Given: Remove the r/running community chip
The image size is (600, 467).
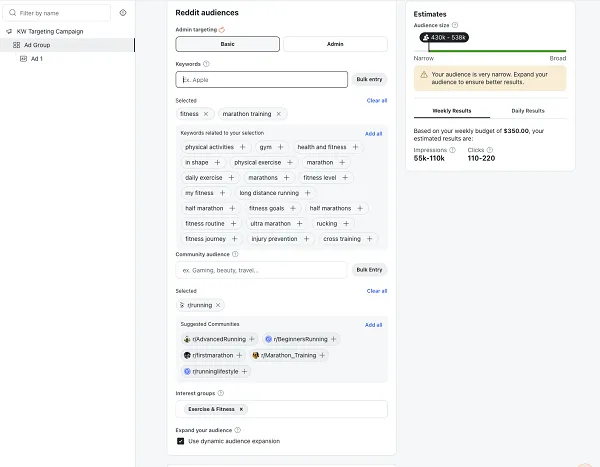Looking at the screenshot, I should coord(218,305).
